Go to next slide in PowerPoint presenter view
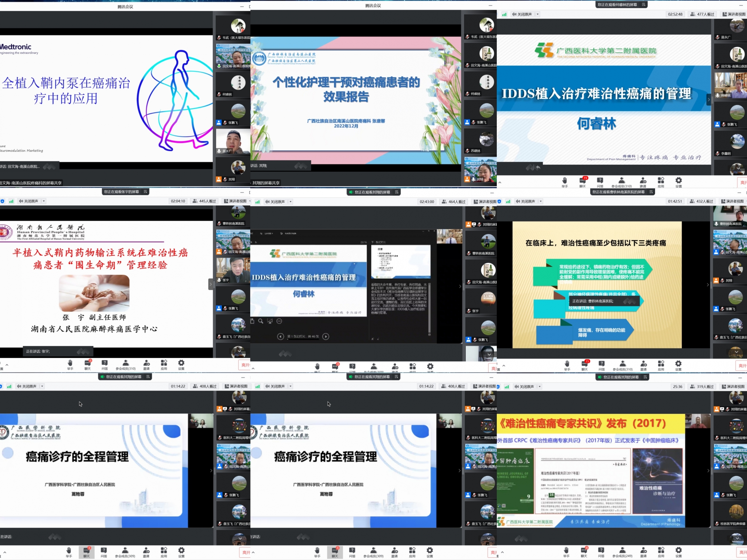Image resolution: width=747 pixels, height=560 pixels. pos(326,336)
